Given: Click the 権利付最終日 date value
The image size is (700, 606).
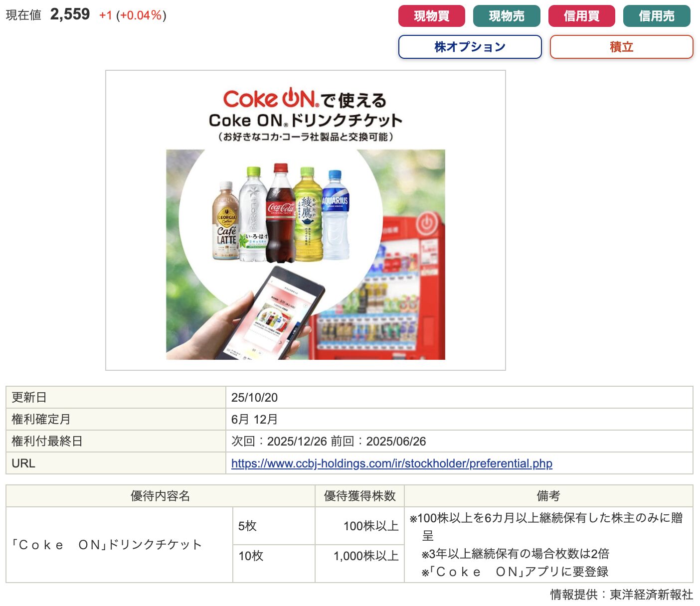Looking at the screenshot, I should click(x=329, y=442).
